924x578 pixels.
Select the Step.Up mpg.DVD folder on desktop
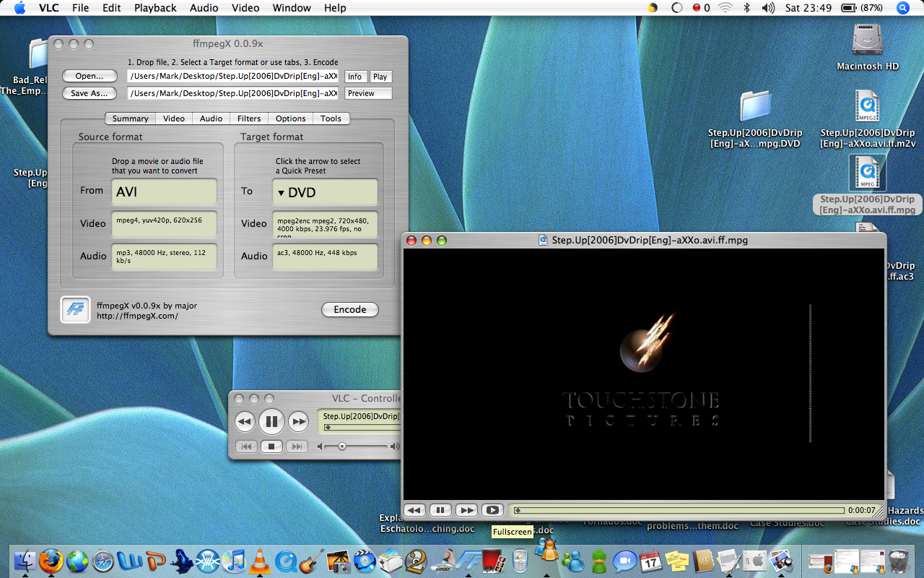[x=755, y=106]
